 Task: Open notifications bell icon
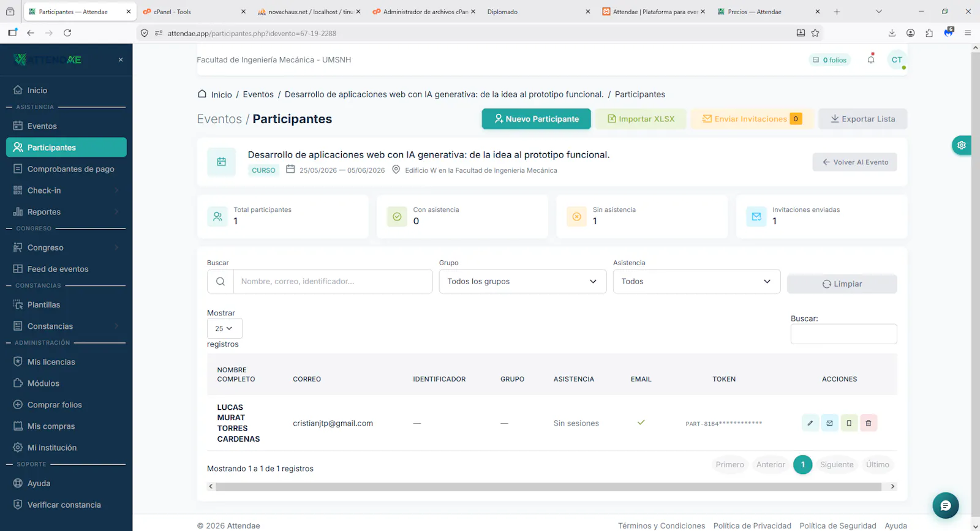[871, 59]
